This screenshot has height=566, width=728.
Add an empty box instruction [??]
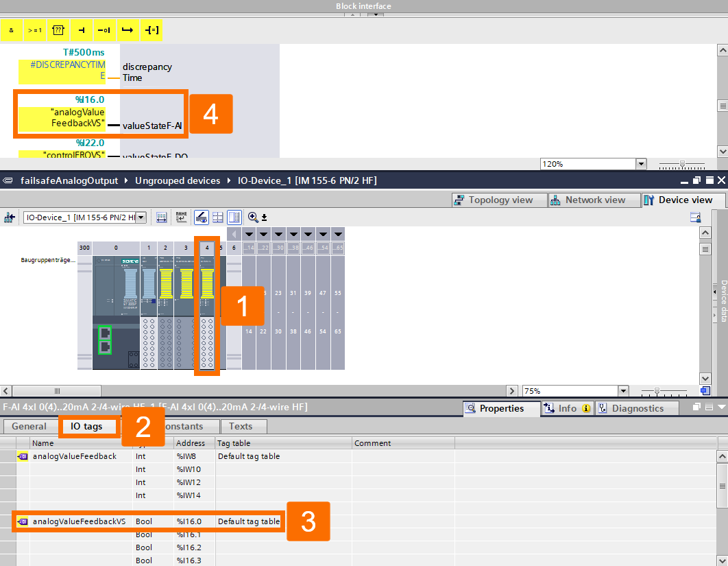58,30
